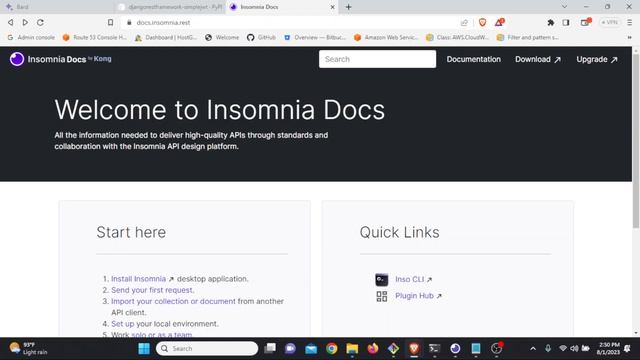640x360 pixels.
Task: Open the Insomnia app on the taskbar
Action: click(x=455, y=349)
